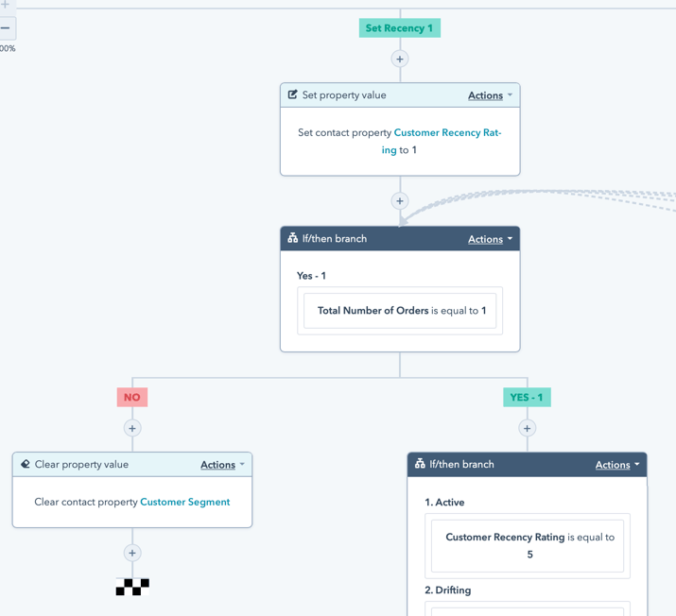Open the Customer Segment property link
Viewport: 676px width, 616px height.
(x=185, y=502)
